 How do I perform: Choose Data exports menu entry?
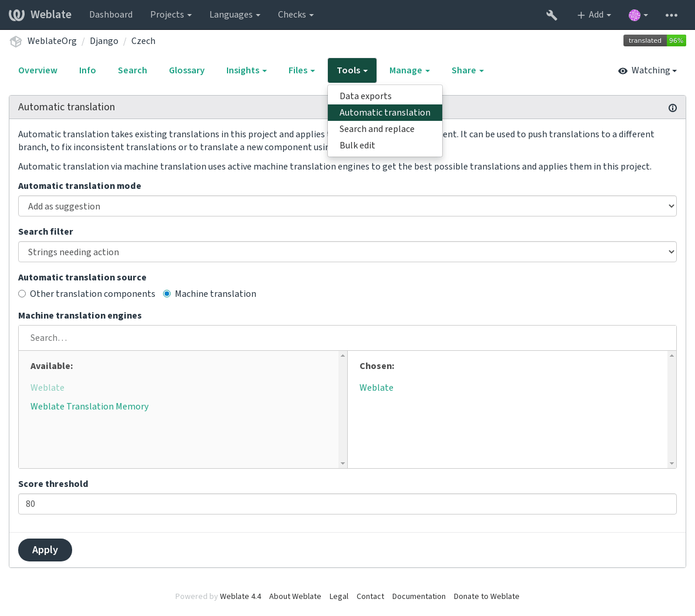385,96
